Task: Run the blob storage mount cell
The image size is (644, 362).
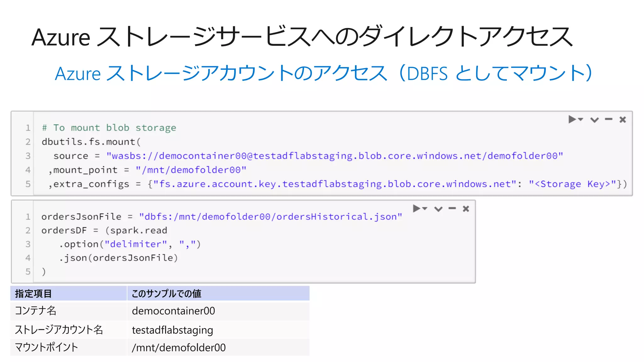Action: coord(572,119)
